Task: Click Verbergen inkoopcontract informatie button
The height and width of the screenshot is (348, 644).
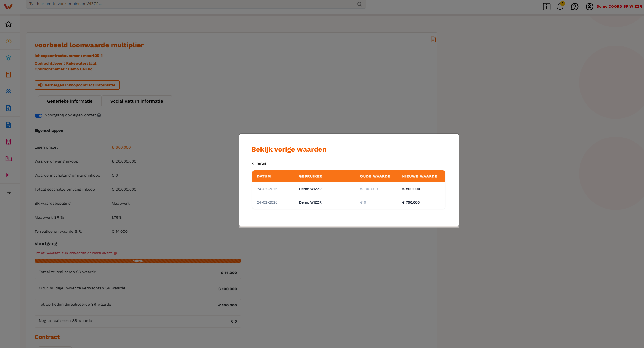Action: tap(77, 85)
